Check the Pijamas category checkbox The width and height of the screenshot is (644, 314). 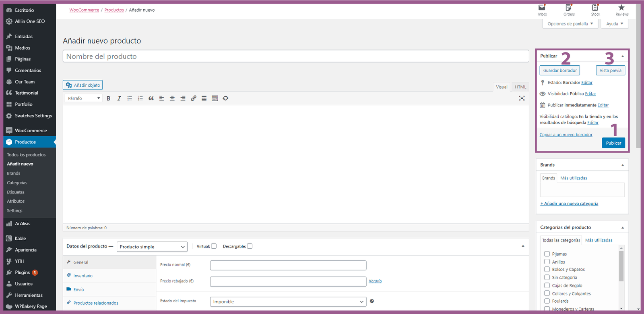tap(547, 254)
